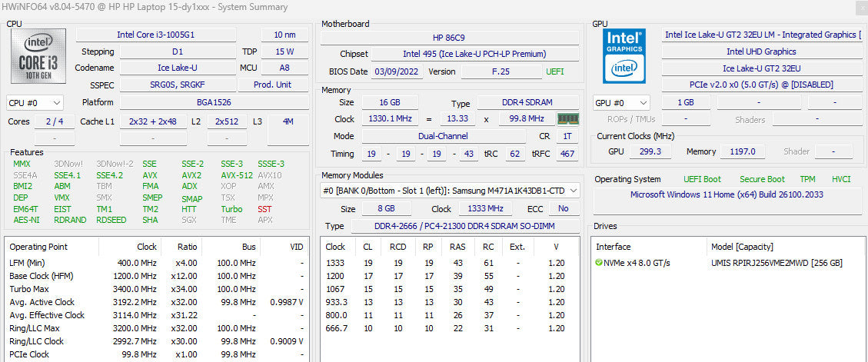Click the 1330.1 MHz memory clock field
Viewport: 868px width, 362px height.
390,119
